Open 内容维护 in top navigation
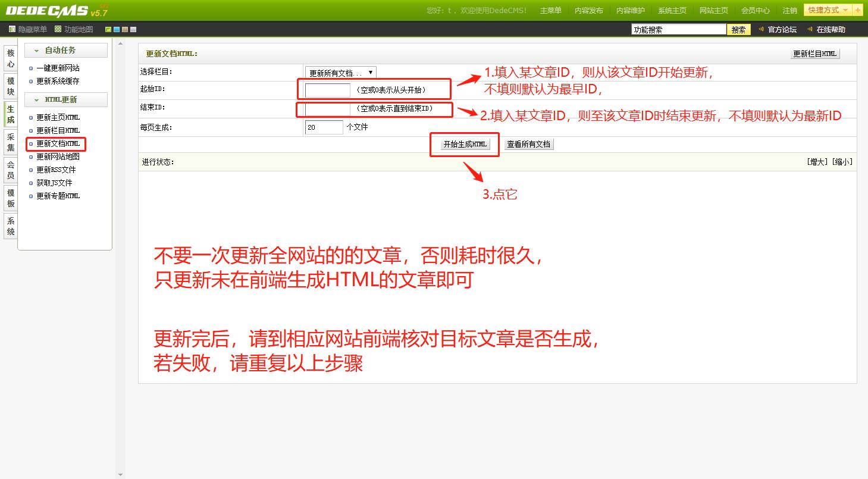The height and width of the screenshot is (479, 868). click(631, 11)
